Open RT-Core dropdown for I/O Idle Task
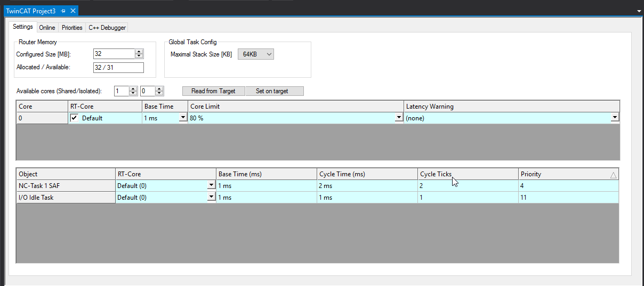The height and width of the screenshot is (286, 644). [x=211, y=197]
